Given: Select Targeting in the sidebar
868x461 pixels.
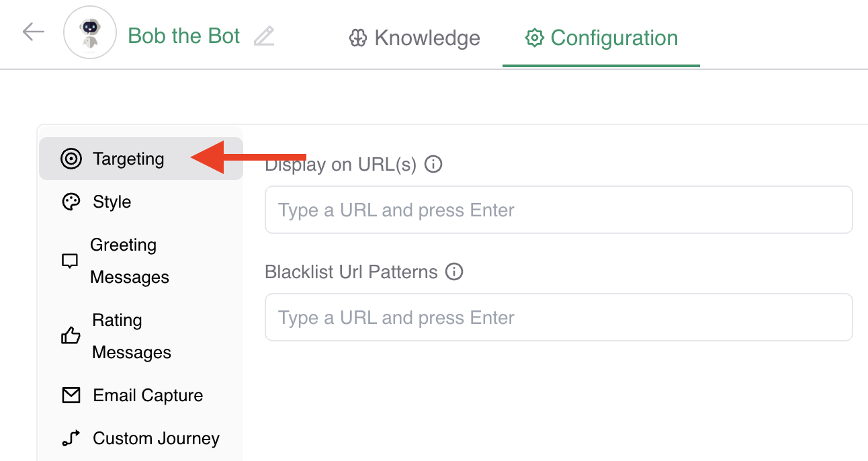Looking at the screenshot, I should click(128, 159).
